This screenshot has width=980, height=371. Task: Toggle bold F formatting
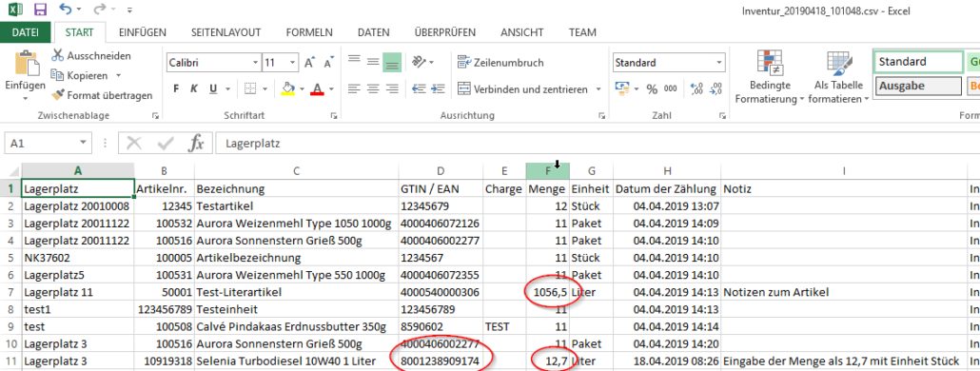(x=176, y=88)
